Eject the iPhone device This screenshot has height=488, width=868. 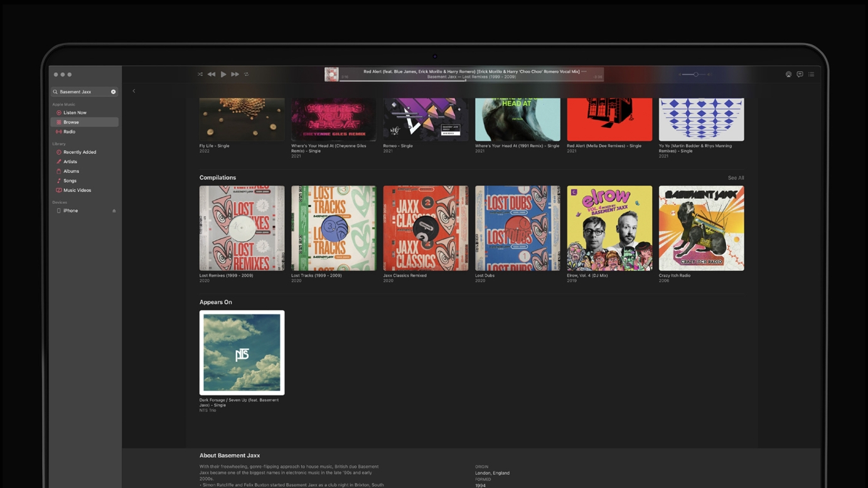pos(114,211)
